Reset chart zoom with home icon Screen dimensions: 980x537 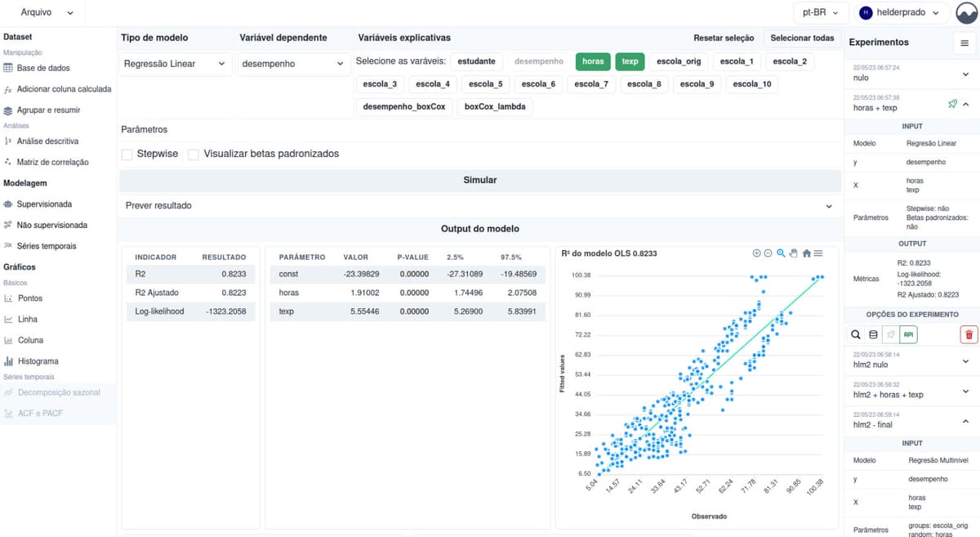(806, 253)
